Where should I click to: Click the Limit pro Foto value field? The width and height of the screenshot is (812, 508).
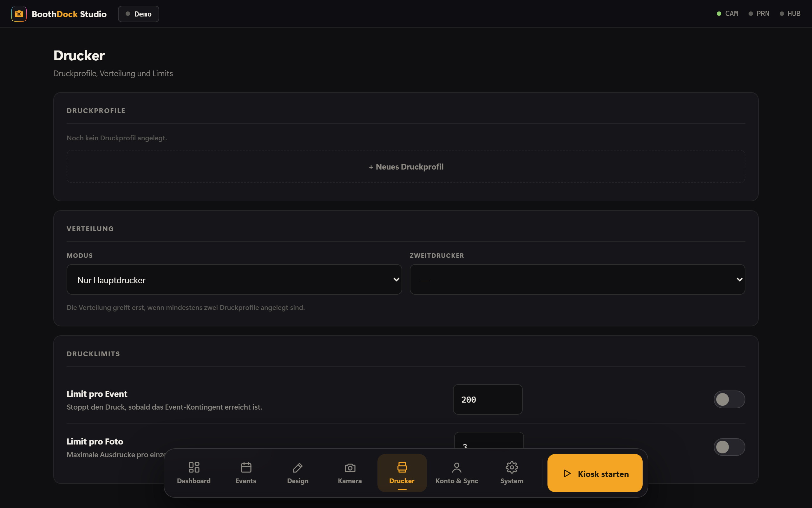(x=489, y=440)
